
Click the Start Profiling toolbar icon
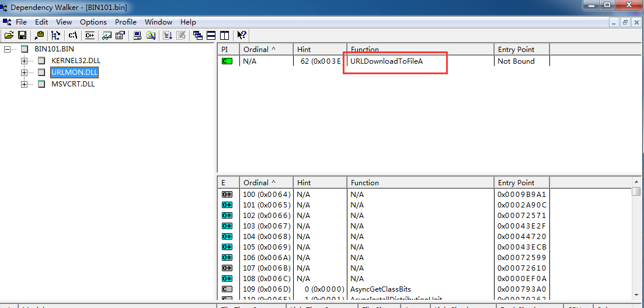168,36
